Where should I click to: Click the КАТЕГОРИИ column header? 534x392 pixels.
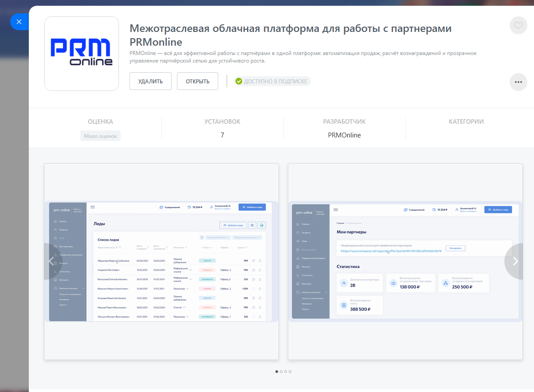pos(466,122)
